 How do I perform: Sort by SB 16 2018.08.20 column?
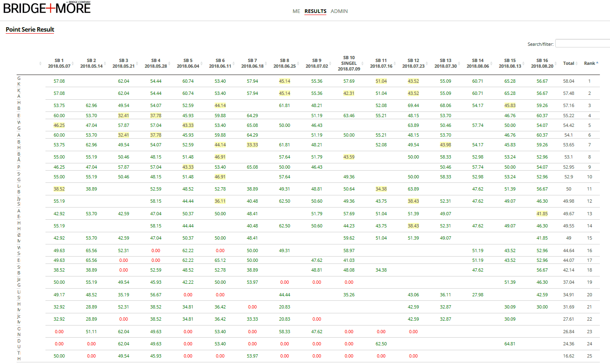pyautogui.click(x=542, y=63)
